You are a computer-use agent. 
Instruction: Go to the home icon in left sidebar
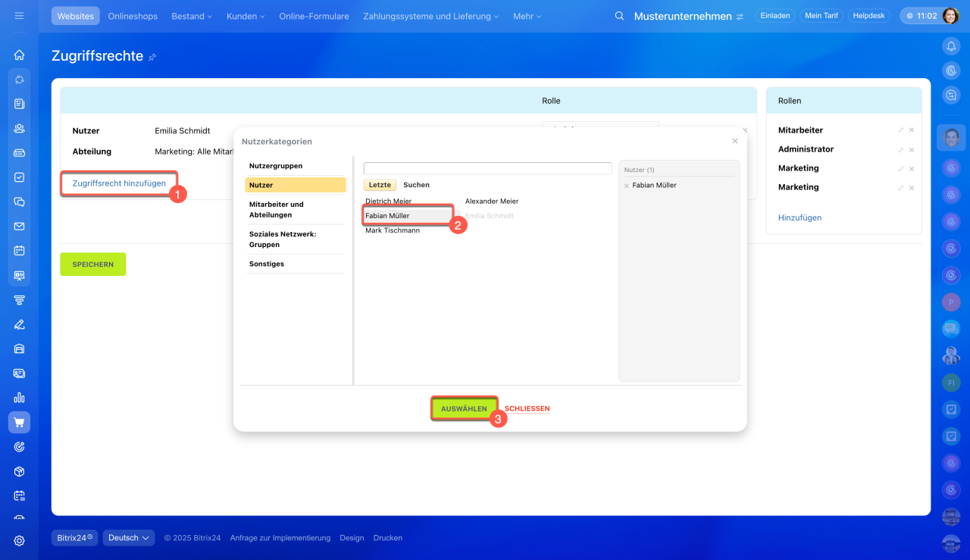coord(19,55)
